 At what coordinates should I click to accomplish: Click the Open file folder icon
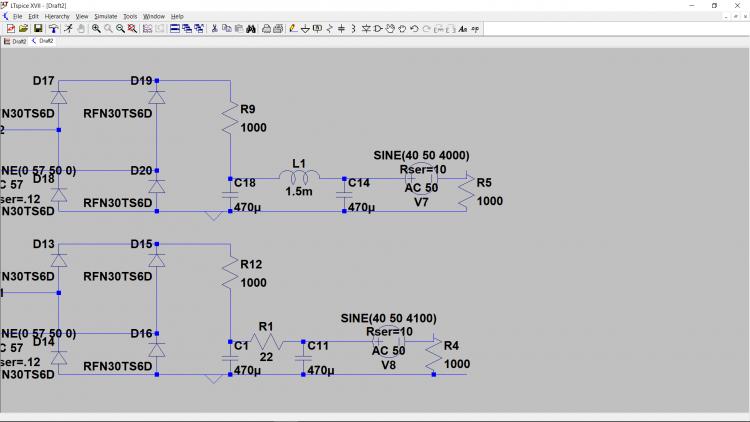coord(24,29)
